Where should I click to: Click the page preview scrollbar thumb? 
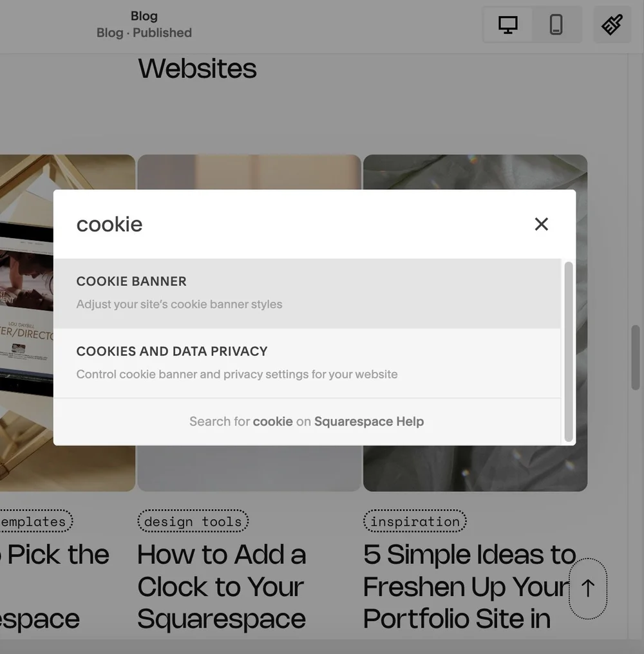coord(636,357)
